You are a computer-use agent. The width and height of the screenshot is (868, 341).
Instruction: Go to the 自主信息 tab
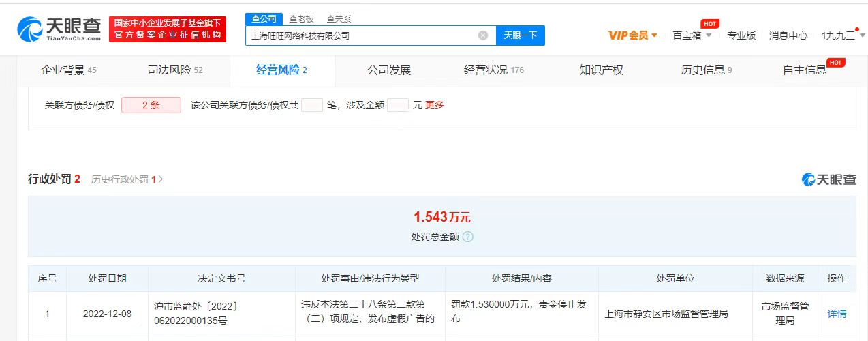(x=805, y=70)
